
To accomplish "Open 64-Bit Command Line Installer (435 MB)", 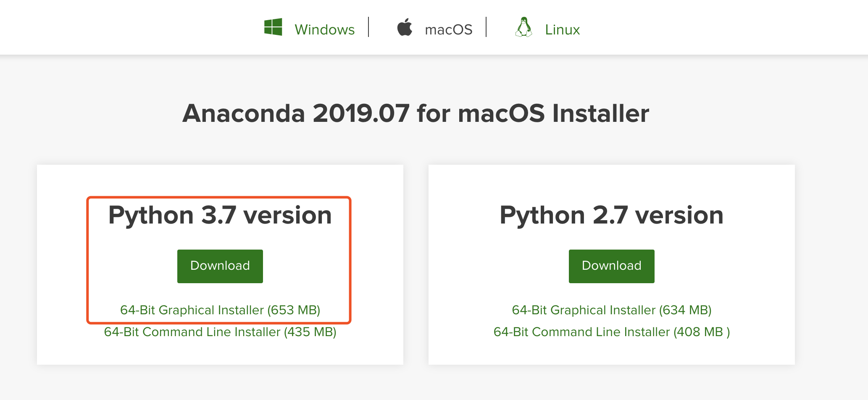I will pyautogui.click(x=220, y=332).
